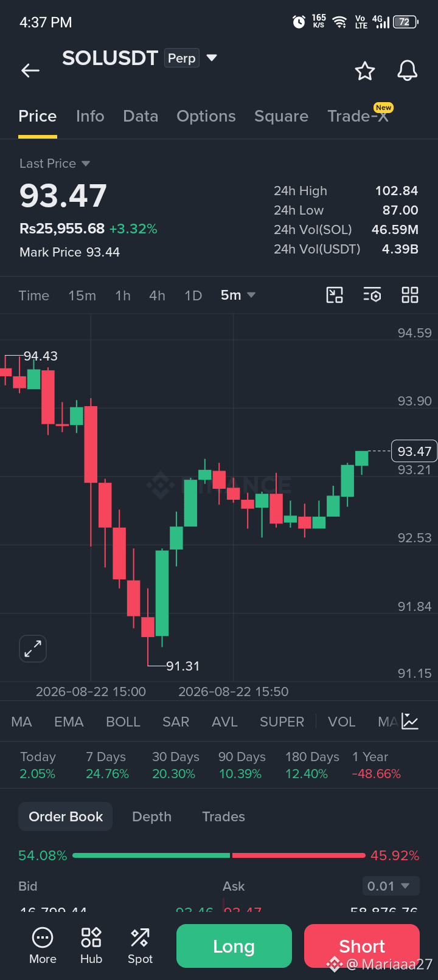This screenshot has width=438, height=980.
Task: Select the Order Book tab
Action: pos(66,816)
